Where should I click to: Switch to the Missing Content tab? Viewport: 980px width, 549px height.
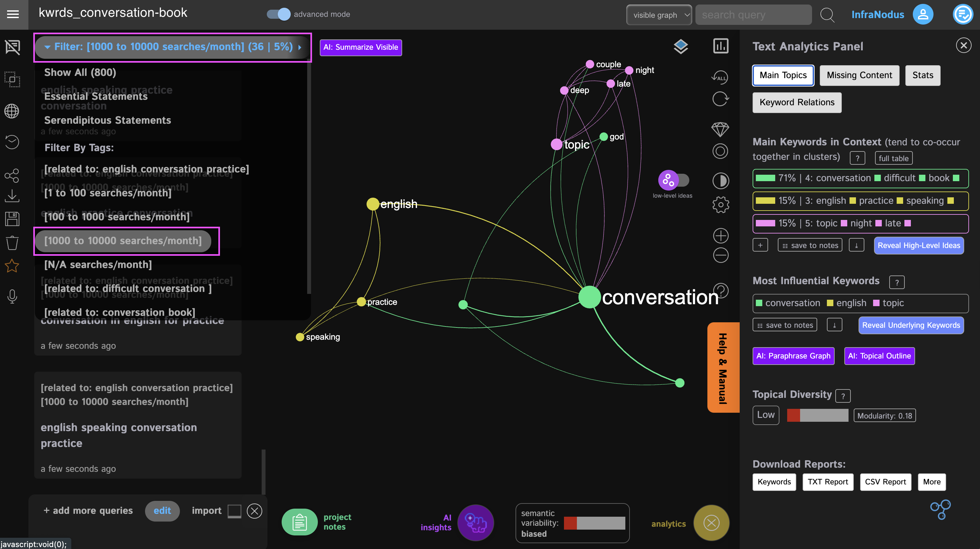pos(859,75)
